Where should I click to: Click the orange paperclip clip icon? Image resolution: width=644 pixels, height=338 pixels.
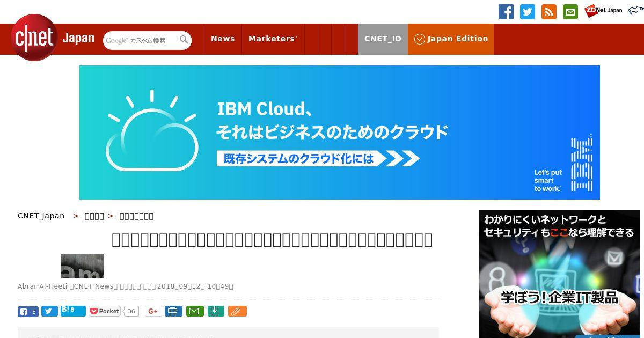coord(237,311)
